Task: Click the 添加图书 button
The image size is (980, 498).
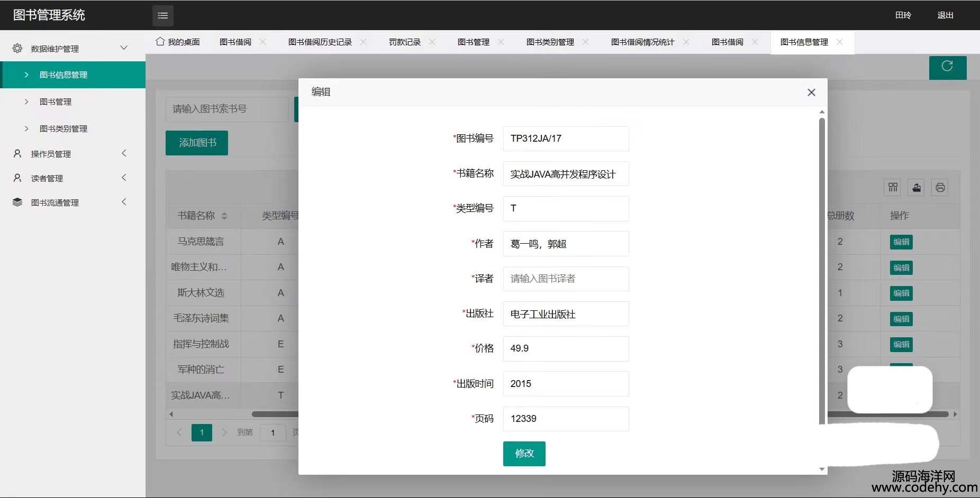Action: click(x=197, y=143)
